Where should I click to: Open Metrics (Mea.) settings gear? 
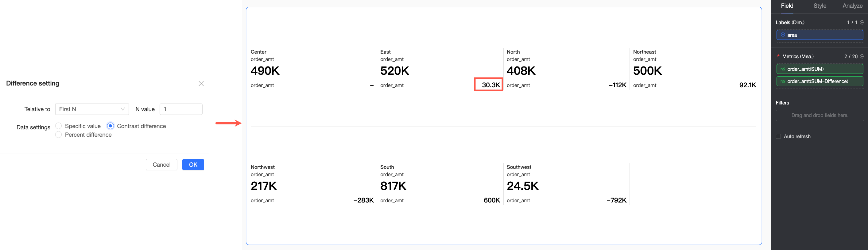(x=862, y=57)
